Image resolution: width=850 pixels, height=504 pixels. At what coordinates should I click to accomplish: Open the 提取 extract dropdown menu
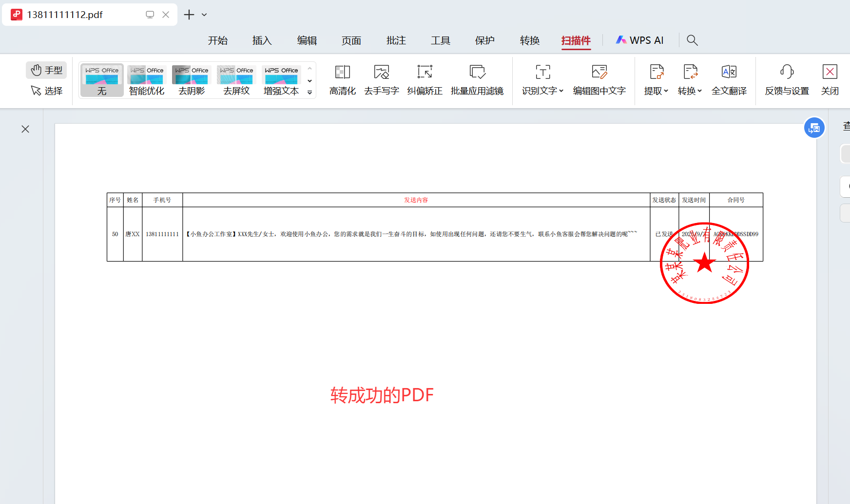656,91
